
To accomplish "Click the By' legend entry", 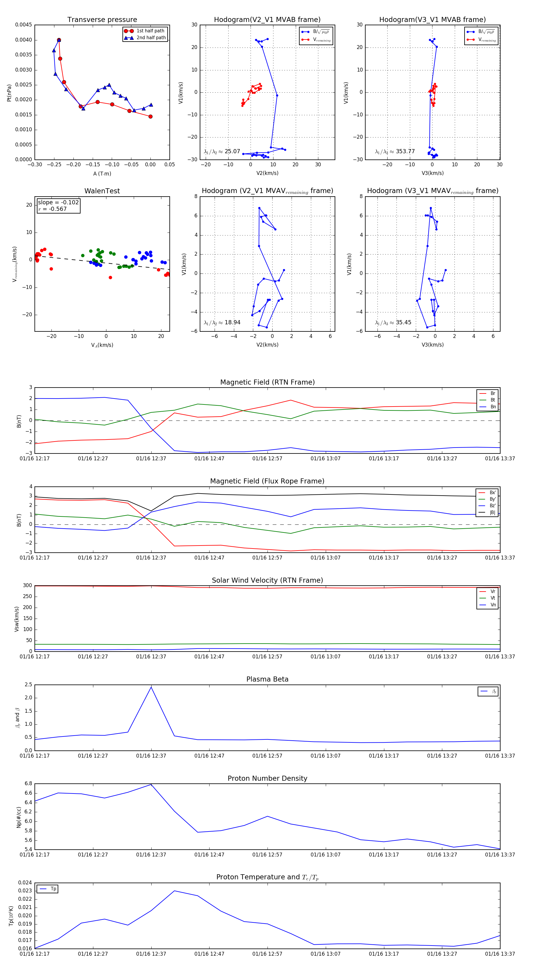I will [x=487, y=499].
